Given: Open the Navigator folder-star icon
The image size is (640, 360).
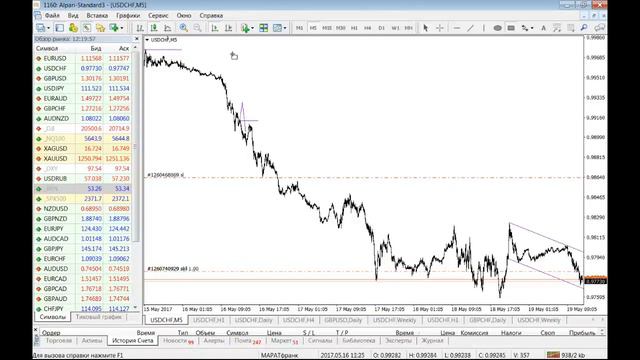Looking at the screenshot, I should point(100,28).
